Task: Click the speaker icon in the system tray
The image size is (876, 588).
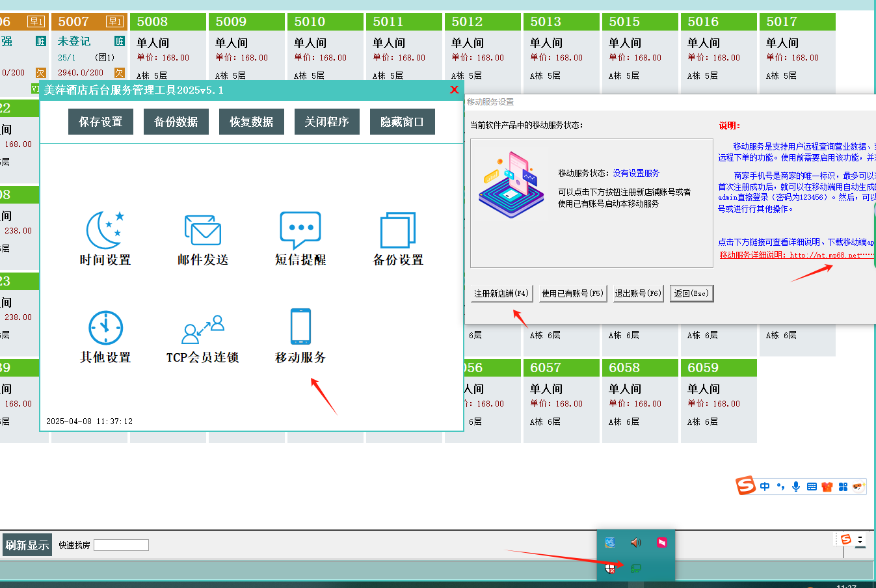Action: coord(636,542)
